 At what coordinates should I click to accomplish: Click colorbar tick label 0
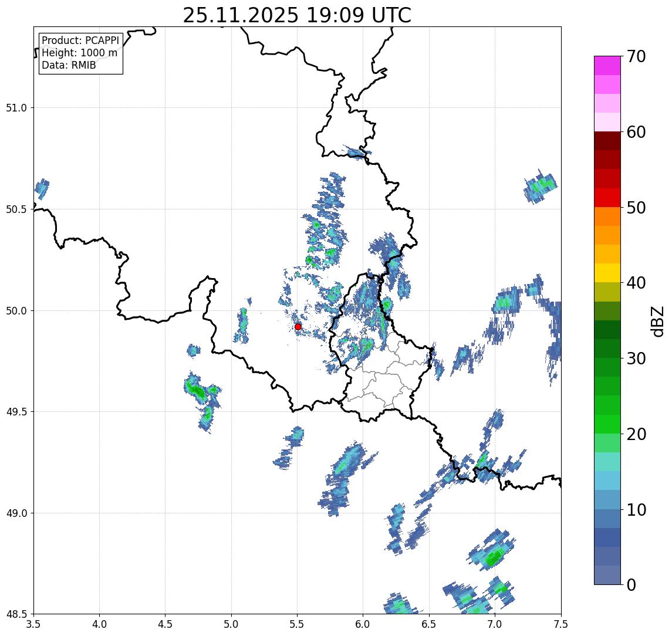click(x=632, y=584)
